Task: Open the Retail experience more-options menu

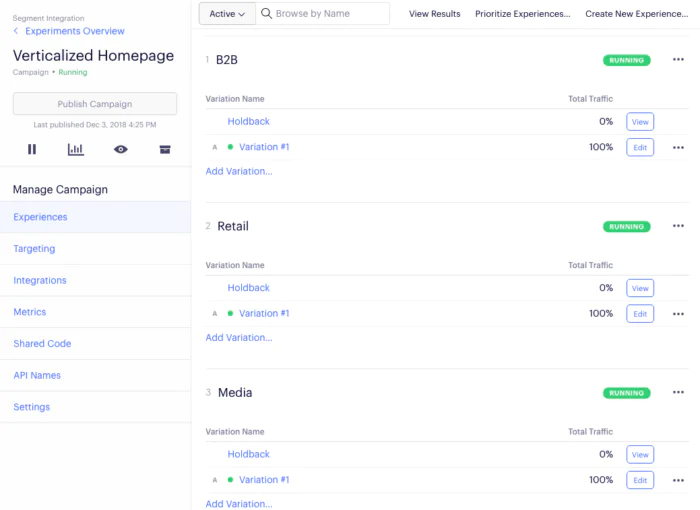Action: (x=678, y=226)
